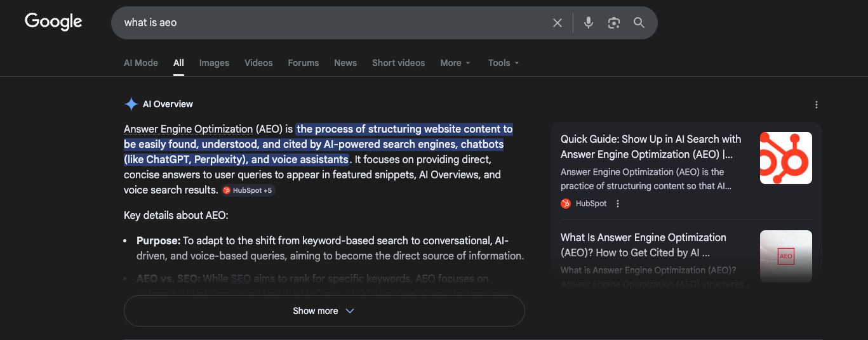Click the AEO article thumbnail image
This screenshot has width=868, height=340.
(x=786, y=256)
